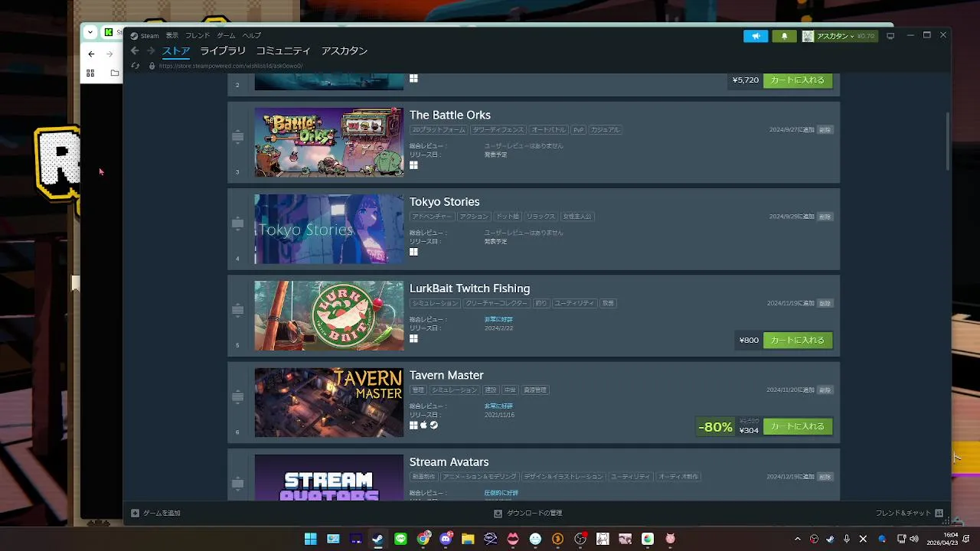Screen dimensions: 980x551
Task: Open Steam announcements megaphone button
Action: pyautogui.click(x=756, y=36)
